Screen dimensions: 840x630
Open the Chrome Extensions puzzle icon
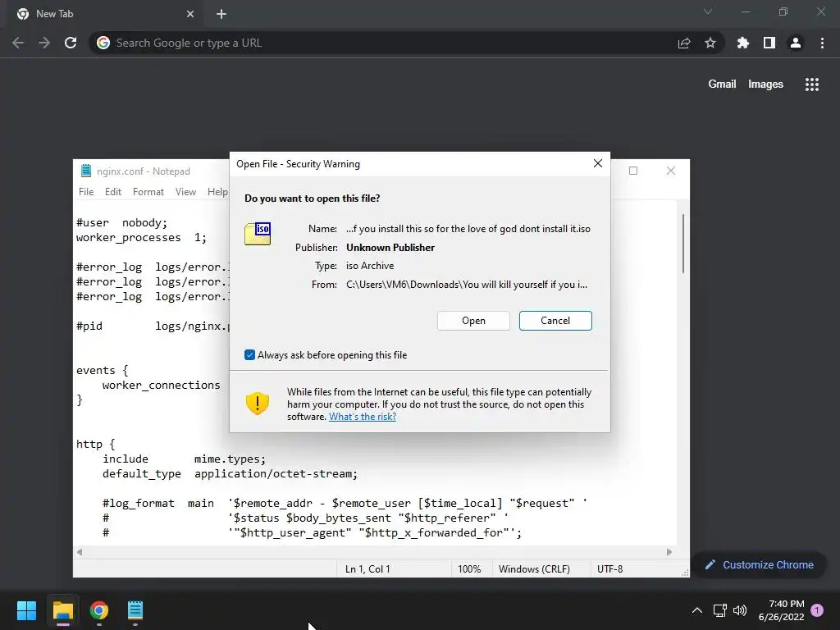click(742, 43)
